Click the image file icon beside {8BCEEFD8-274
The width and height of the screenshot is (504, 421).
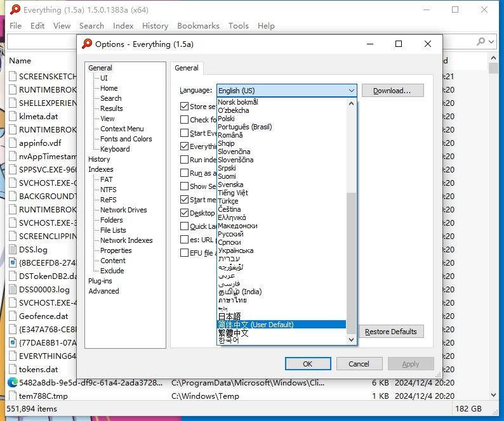pos(13,262)
